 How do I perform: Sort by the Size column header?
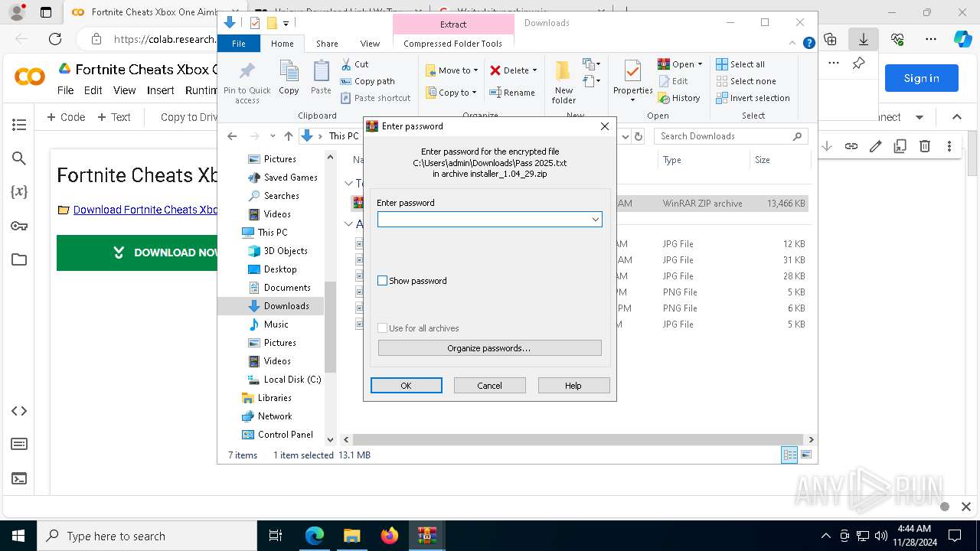pos(779,160)
